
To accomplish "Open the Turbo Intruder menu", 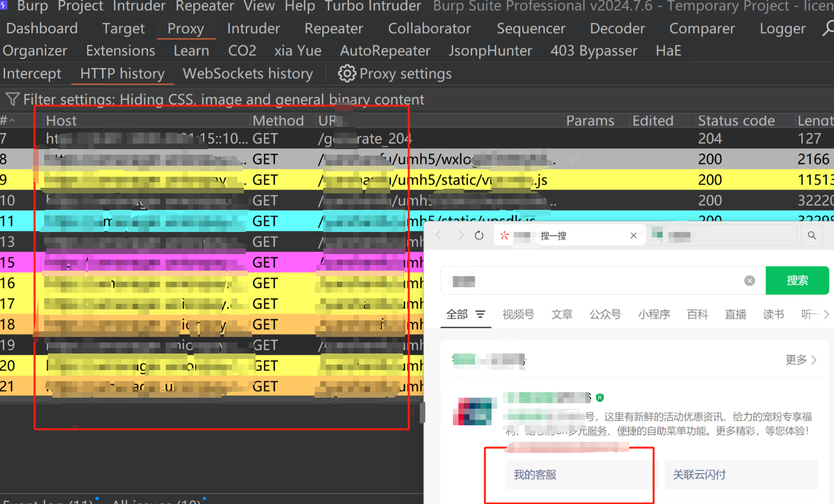I will pos(373,6).
